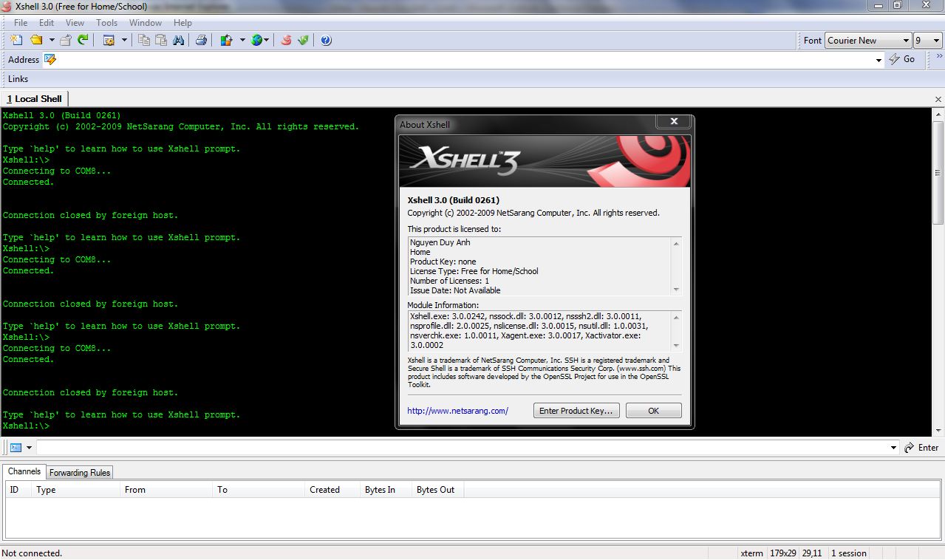Open the Tools menu
945x560 pixels.
(x=106, y=22)
